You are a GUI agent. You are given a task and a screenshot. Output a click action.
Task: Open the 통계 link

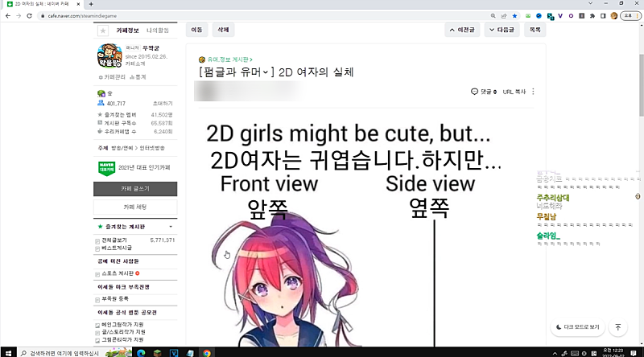pos(138,77)
